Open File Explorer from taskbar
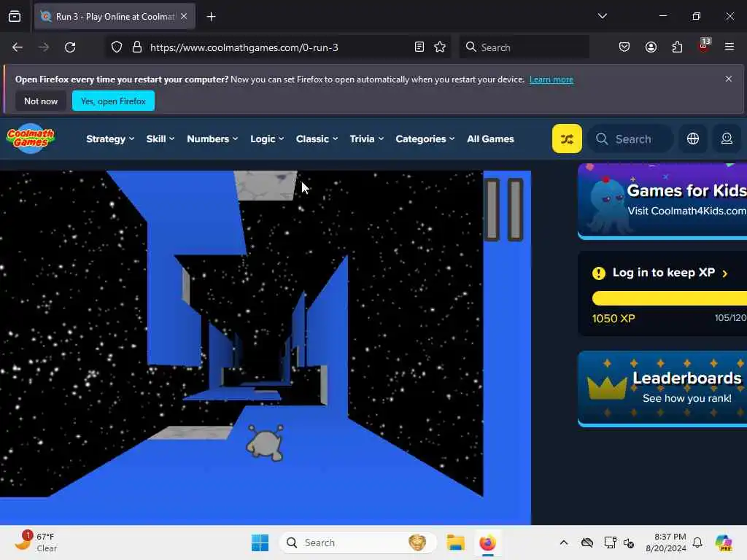The width and height of the screenshot is (747, 560). point(455,542)
